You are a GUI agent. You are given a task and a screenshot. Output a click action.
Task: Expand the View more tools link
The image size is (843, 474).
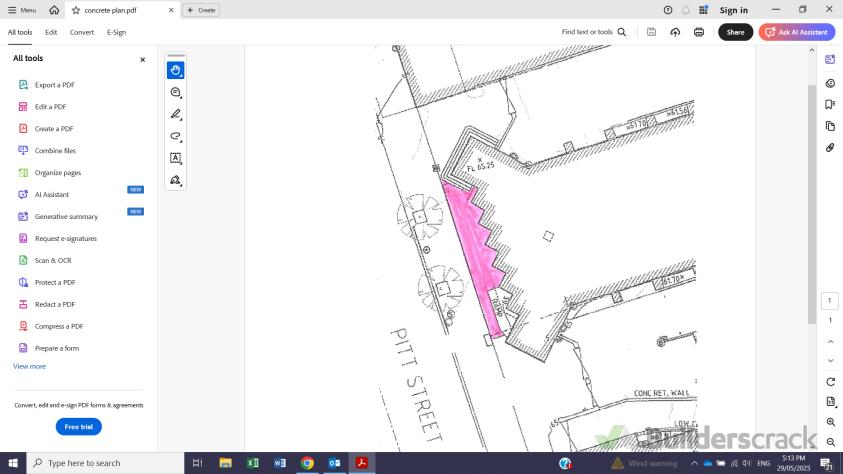29,366
